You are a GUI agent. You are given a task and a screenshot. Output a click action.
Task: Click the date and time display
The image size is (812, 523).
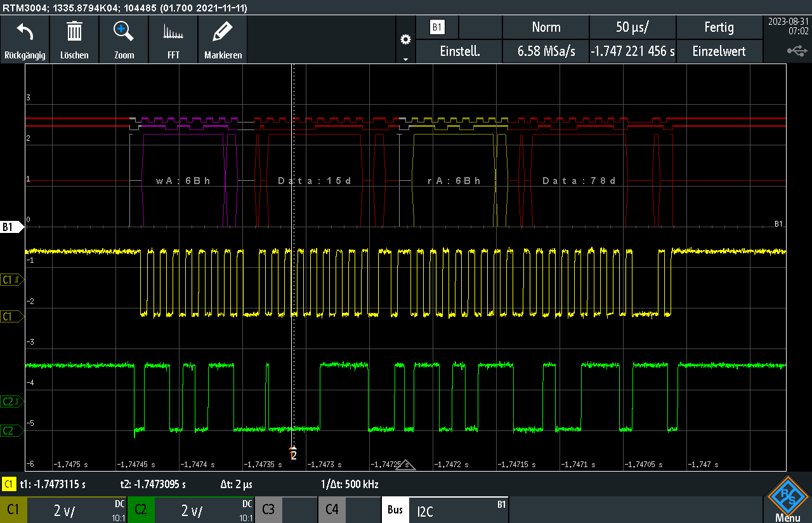pos(787,26)
